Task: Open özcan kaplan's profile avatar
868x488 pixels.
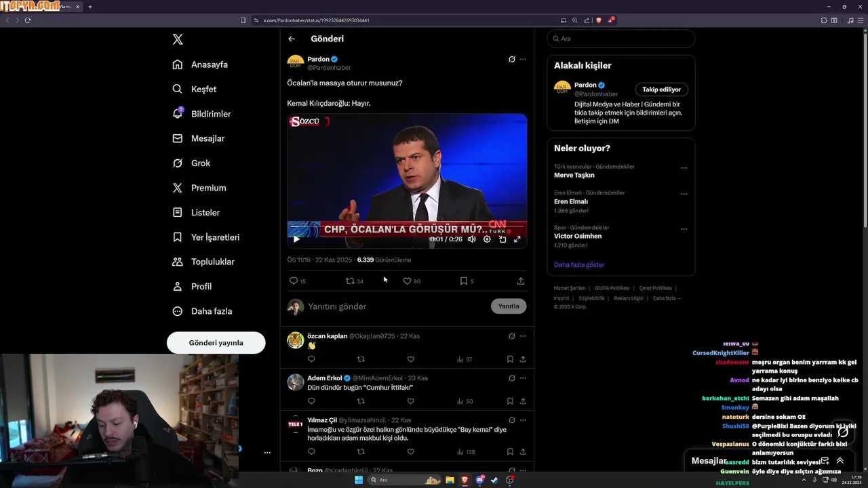Action: 296,340
